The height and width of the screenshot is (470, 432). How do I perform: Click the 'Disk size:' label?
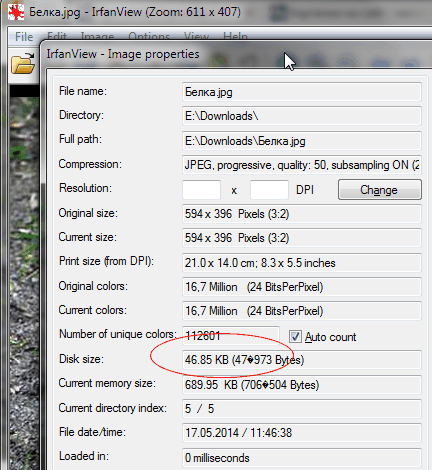pyautogui.click(x=81, y=359)
